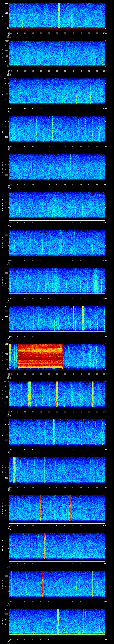Click the 19:29:00 start time label

pyautogui.click(x=9, y=525)
